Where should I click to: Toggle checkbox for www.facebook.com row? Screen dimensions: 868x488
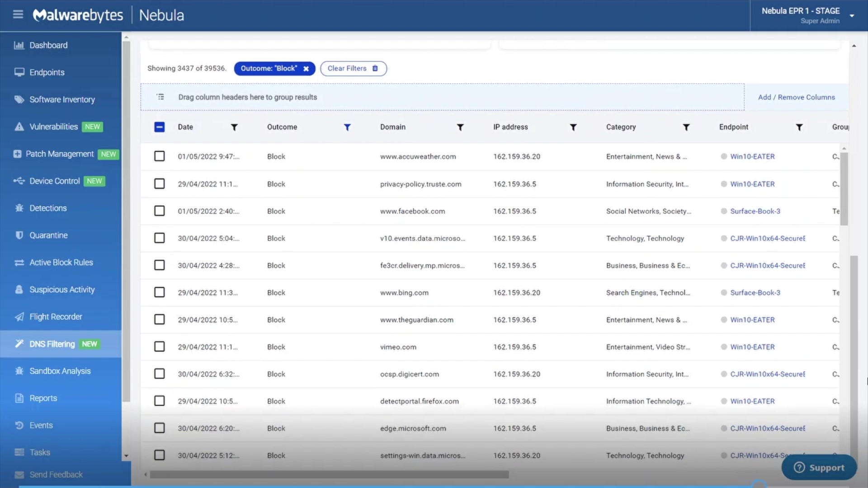pyautogui.click(x=159, y=210)
